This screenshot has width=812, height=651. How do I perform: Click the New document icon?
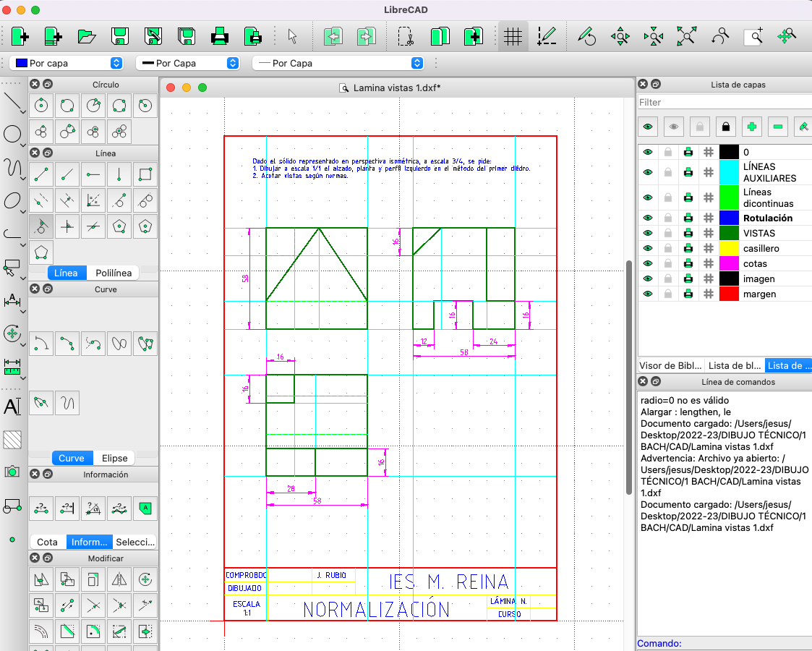[x=20, y=36]
